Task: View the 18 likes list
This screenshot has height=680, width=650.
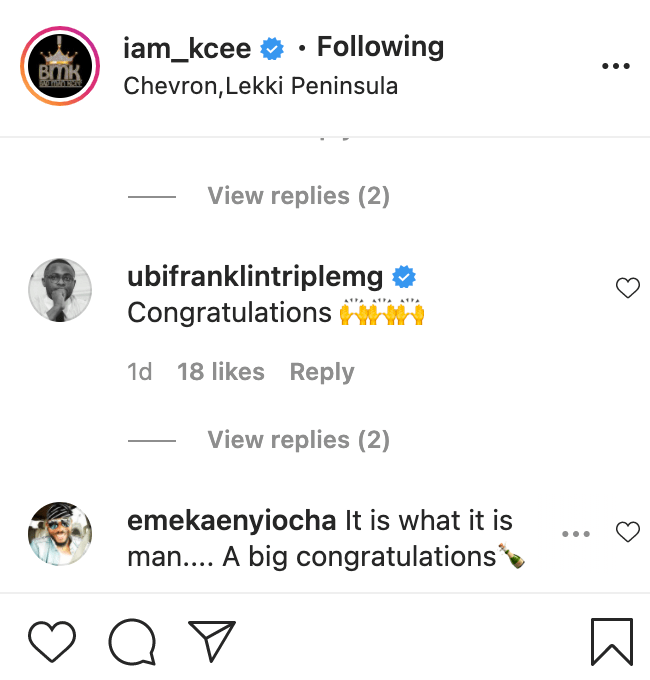Action: tap(221, 372)
